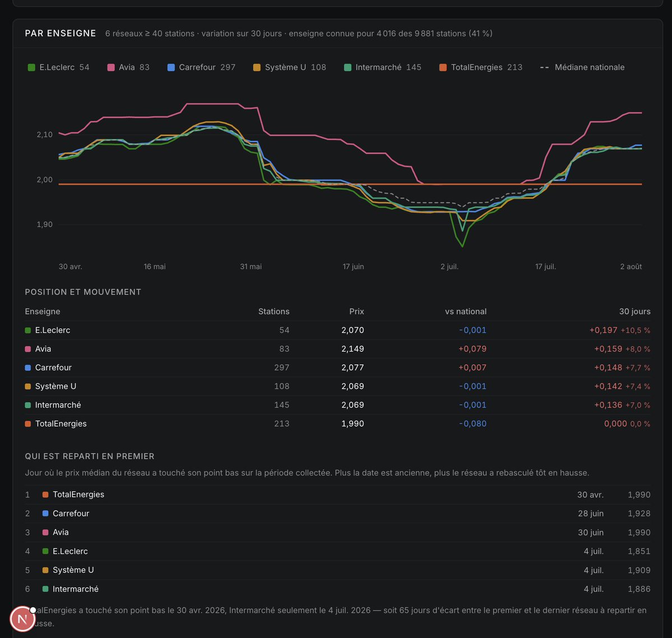Click Système U low price 1,909
The image size is (672, 638).
pyautogui.click(x=639, y=570)
